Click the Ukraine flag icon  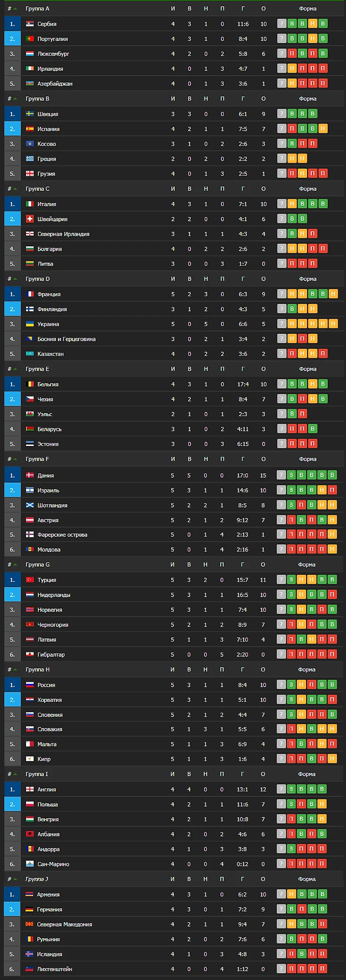coord(29,324)
